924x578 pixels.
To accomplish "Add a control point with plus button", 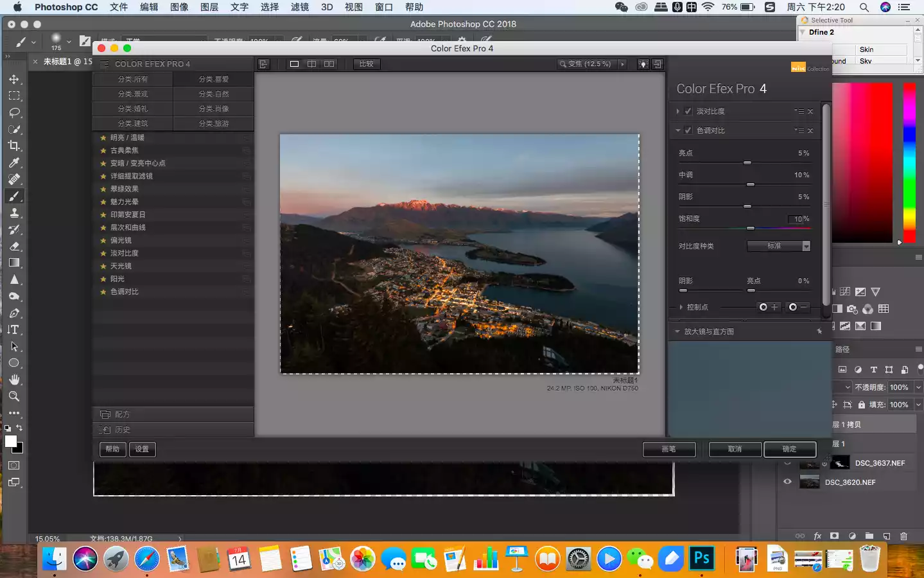I will point(768,307).
